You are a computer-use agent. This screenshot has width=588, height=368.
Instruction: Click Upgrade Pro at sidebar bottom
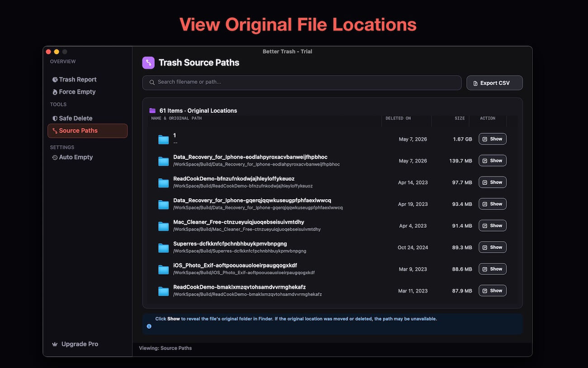pyautogui.click(x=75, y=344)
